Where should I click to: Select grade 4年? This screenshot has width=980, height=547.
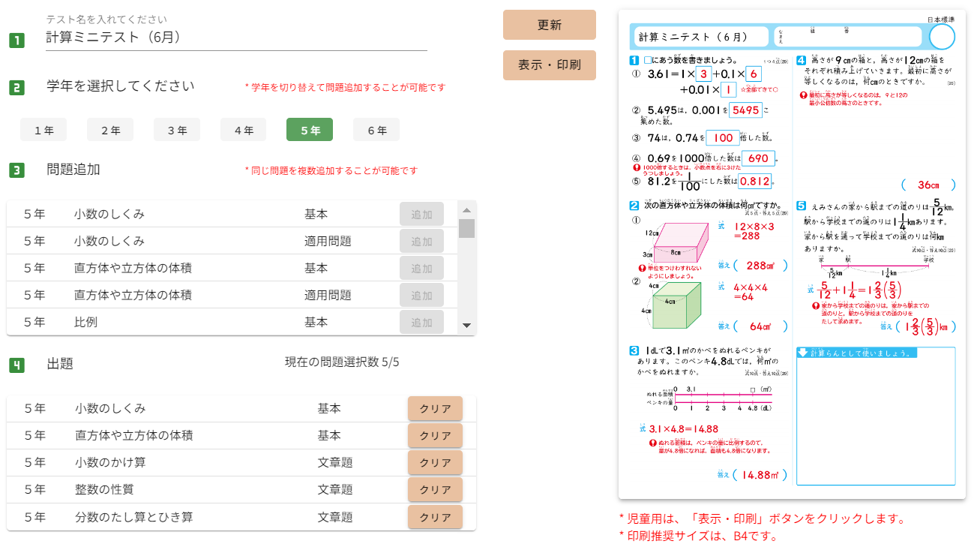point(244,130)
